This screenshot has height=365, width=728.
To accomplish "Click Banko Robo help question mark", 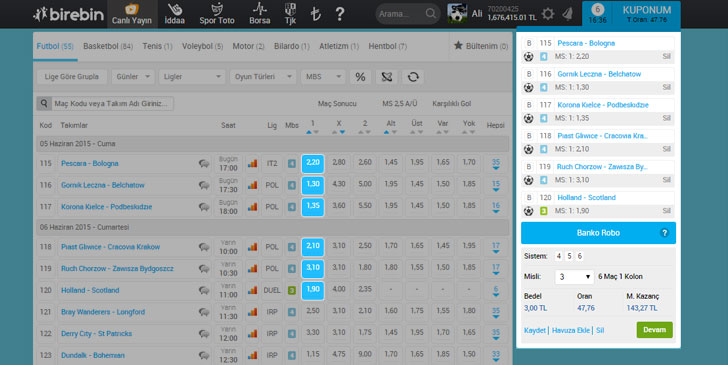I will 664,233.
